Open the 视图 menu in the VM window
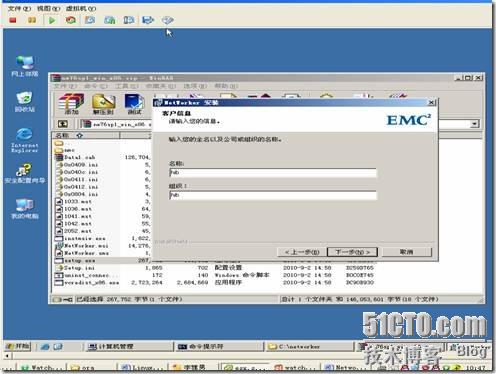This screenshot has height=374, width=496. pos(48,8)
